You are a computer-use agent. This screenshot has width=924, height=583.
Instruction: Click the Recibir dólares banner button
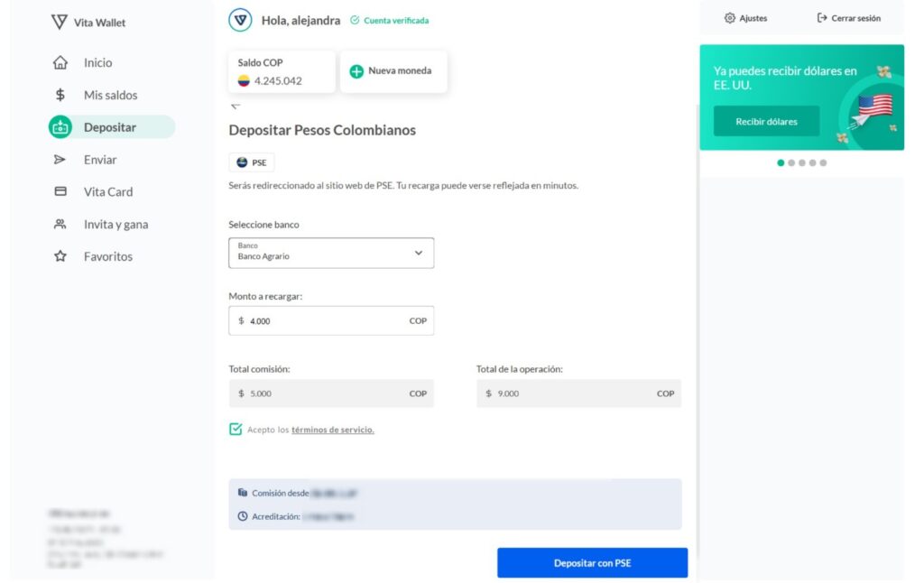[766, 122]
